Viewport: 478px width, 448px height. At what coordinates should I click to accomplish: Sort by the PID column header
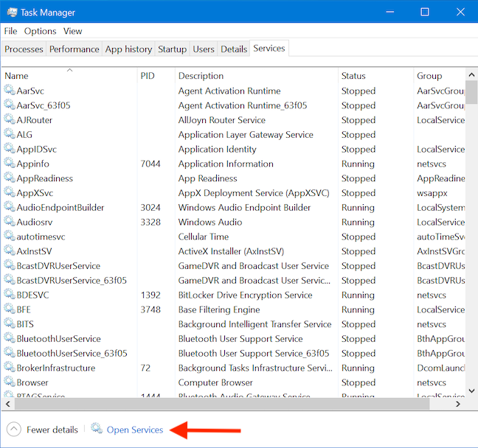tap(156, 76)
